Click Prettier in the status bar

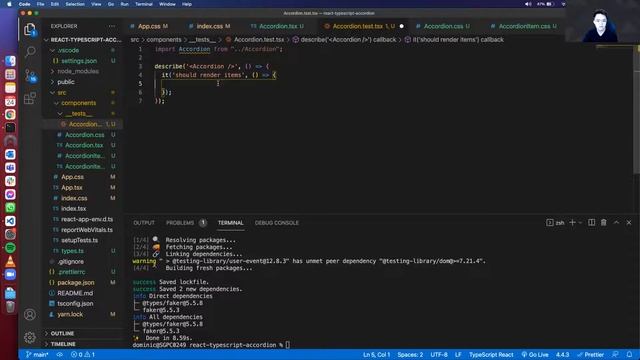[x=590, y=354]
